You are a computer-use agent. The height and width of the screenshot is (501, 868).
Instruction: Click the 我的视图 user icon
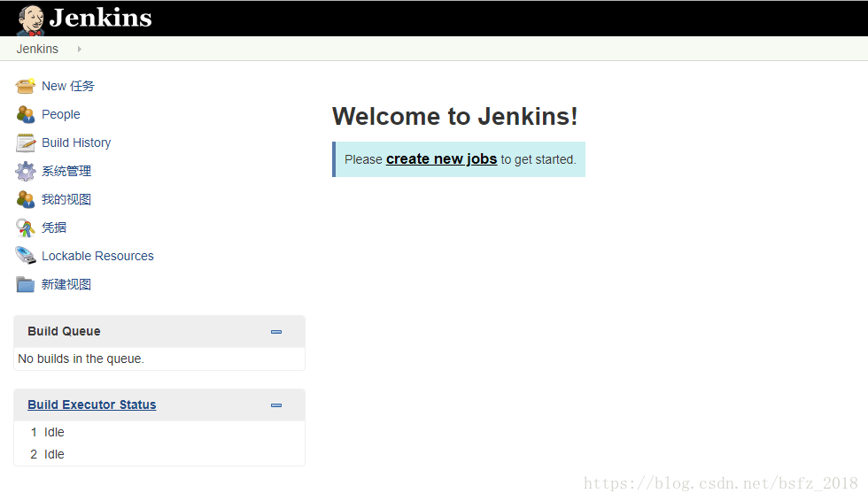[26, 200]
